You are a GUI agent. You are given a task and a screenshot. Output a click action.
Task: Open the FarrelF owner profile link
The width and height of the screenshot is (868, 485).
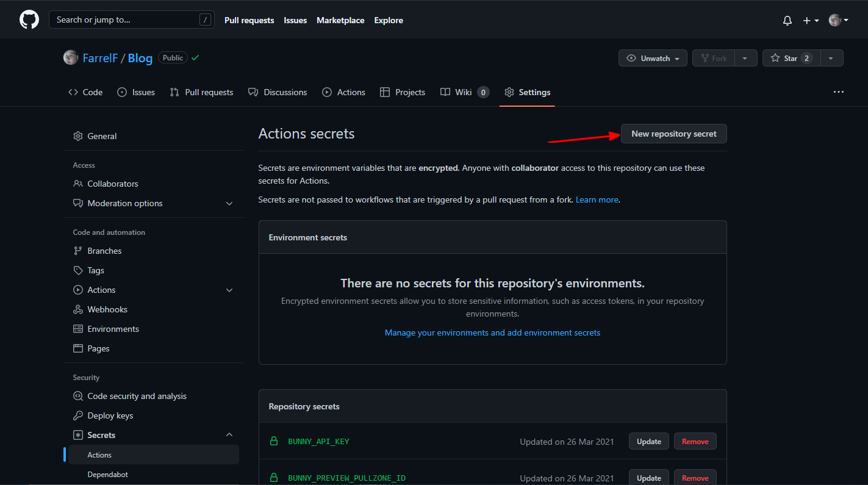point(100,58)
